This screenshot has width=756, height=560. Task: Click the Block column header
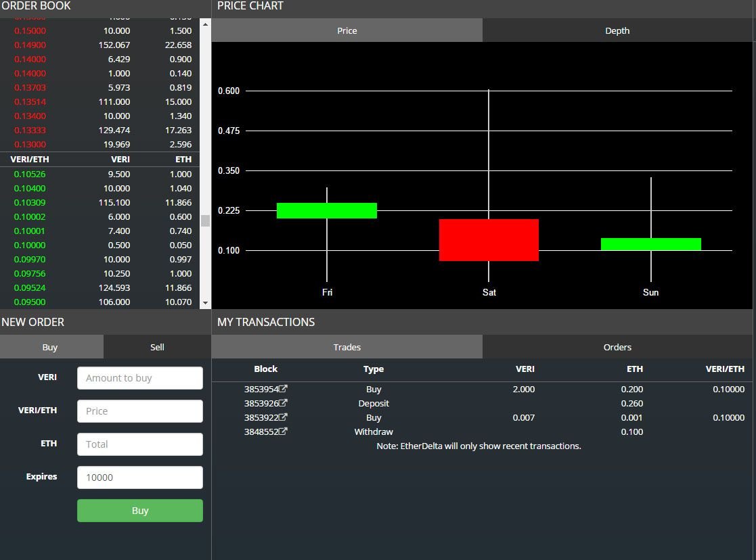pos(266,369)
